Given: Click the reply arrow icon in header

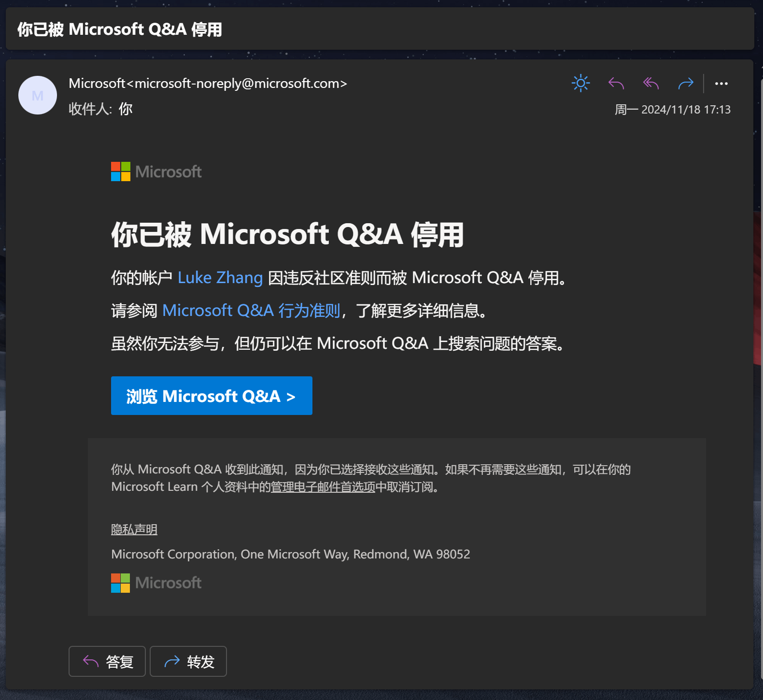Looking at the screenshot, I should (x=616, y=83).
